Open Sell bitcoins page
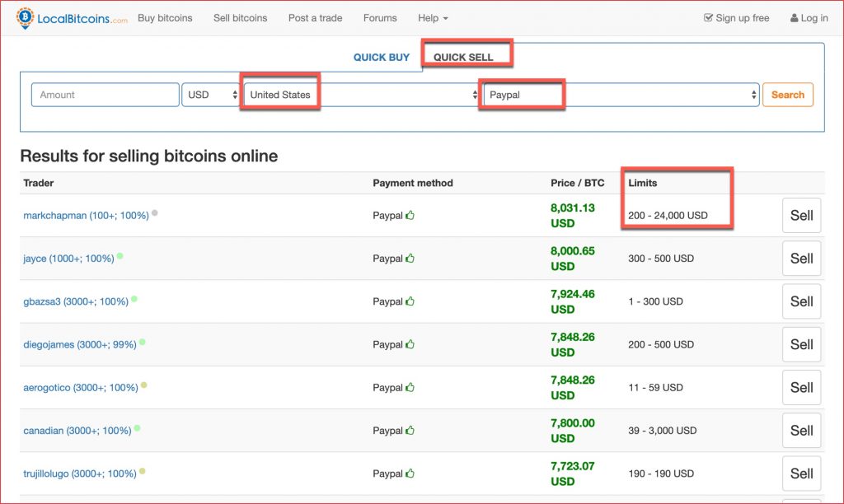844x504 pixels. (240, 18)
